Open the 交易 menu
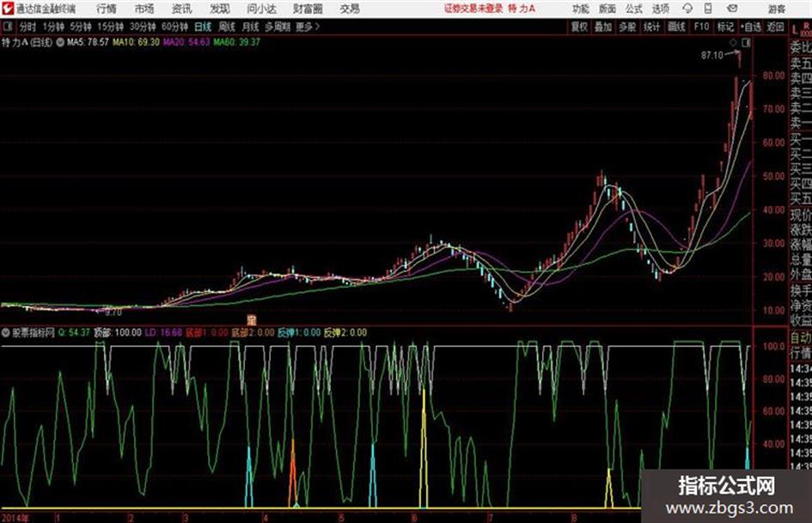 coord(350,9)
